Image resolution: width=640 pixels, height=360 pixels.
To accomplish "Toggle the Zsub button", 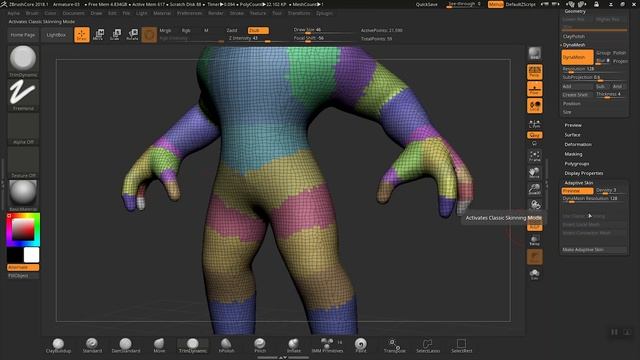I will 258,30.
